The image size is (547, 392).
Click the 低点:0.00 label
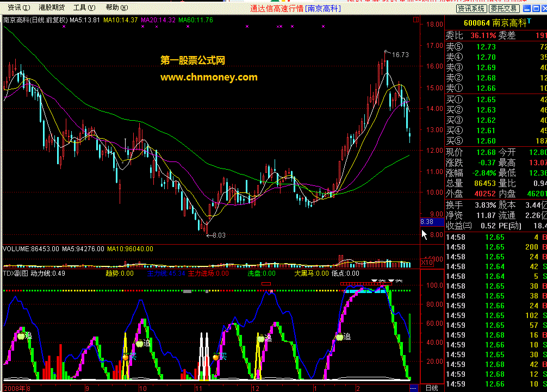[x=345, y=273]
